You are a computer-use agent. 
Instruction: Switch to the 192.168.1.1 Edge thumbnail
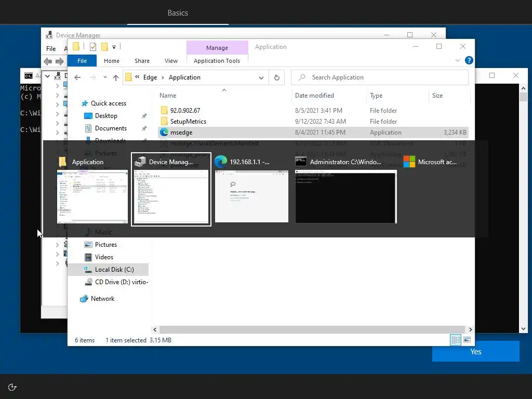coord(251,196)
